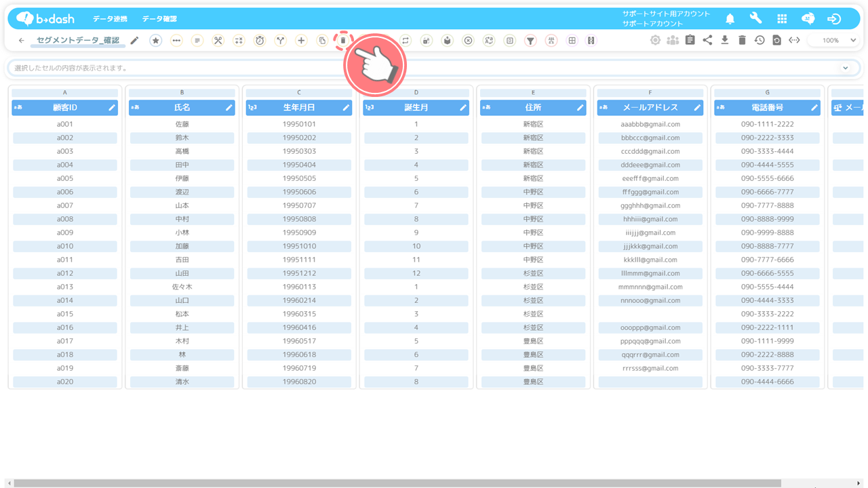Select cell a001
Viewport: 868px width, 488px height.
65,124
